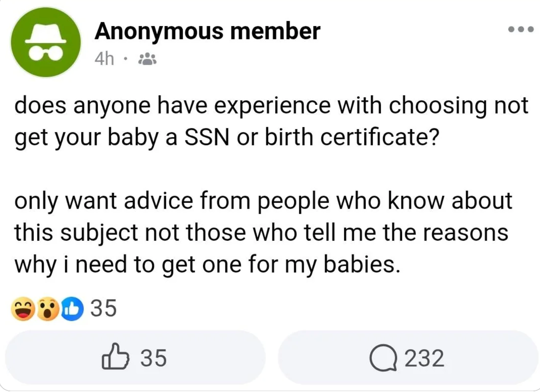Click the blue thumbs-up reaction icon
Image resolution: width=540 pixels, height=392 pixels.
pos(71,309)
